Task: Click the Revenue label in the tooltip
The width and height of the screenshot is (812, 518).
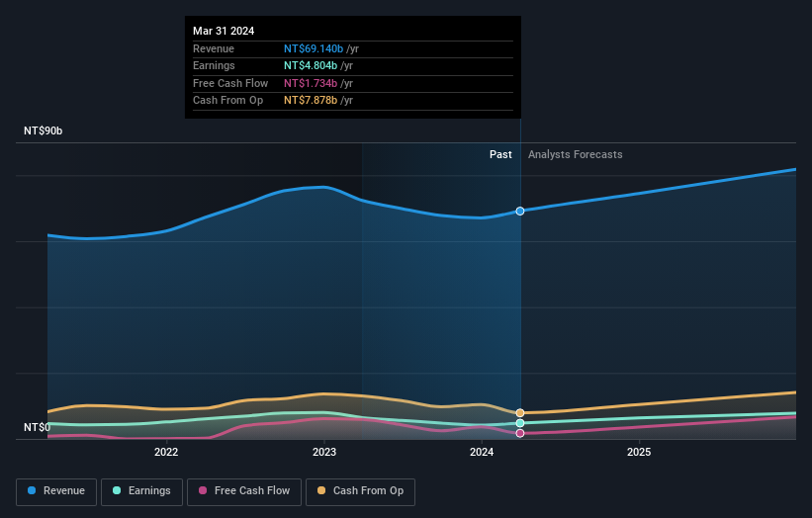Action: click(x=214, y=48)
